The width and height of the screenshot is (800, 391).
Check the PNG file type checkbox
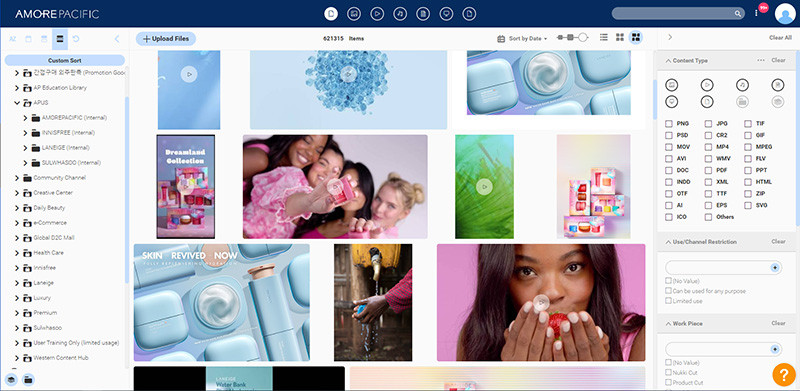(x=668, y=124)
